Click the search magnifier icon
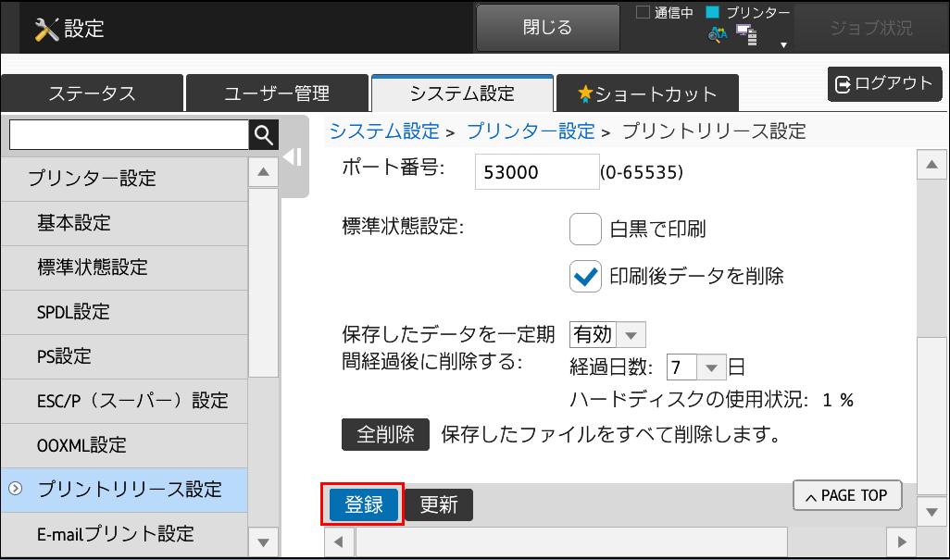The width and height of the screenshot is (950, 560). click(x=264, y=134)
